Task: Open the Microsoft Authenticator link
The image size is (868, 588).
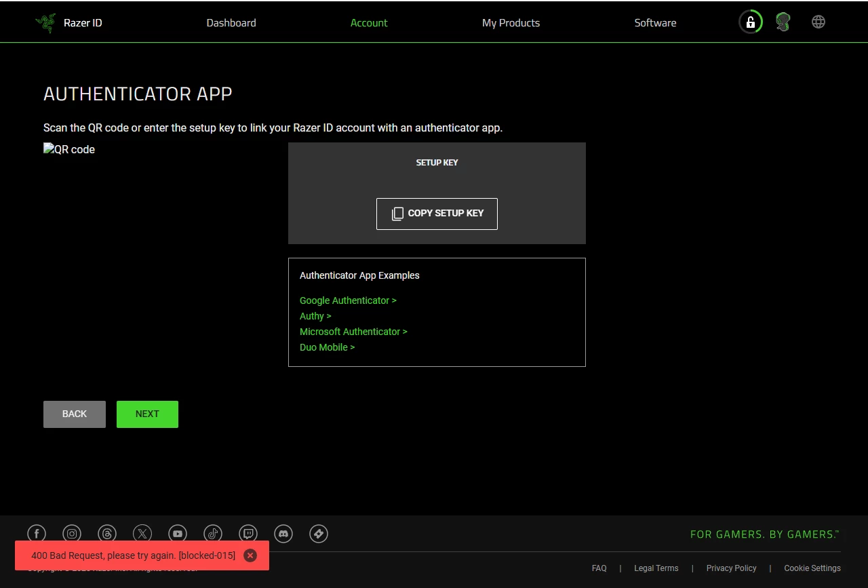Action: click(x=353, y=332)
